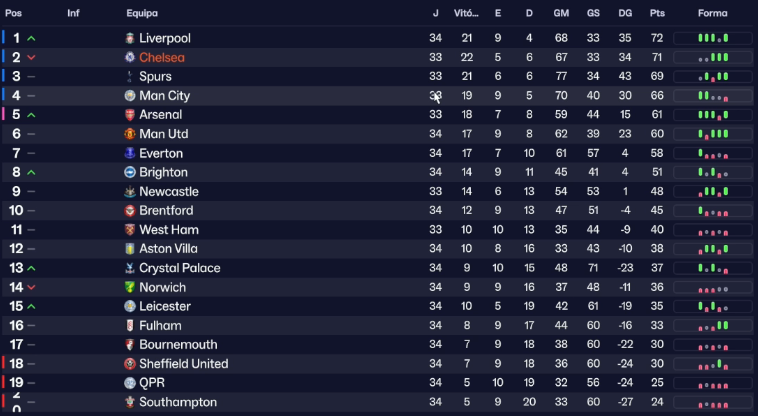The height and width of the screenshot is (416, 758).
Task: Click the Arsenal club badge icon
Action: pos(130,115)
